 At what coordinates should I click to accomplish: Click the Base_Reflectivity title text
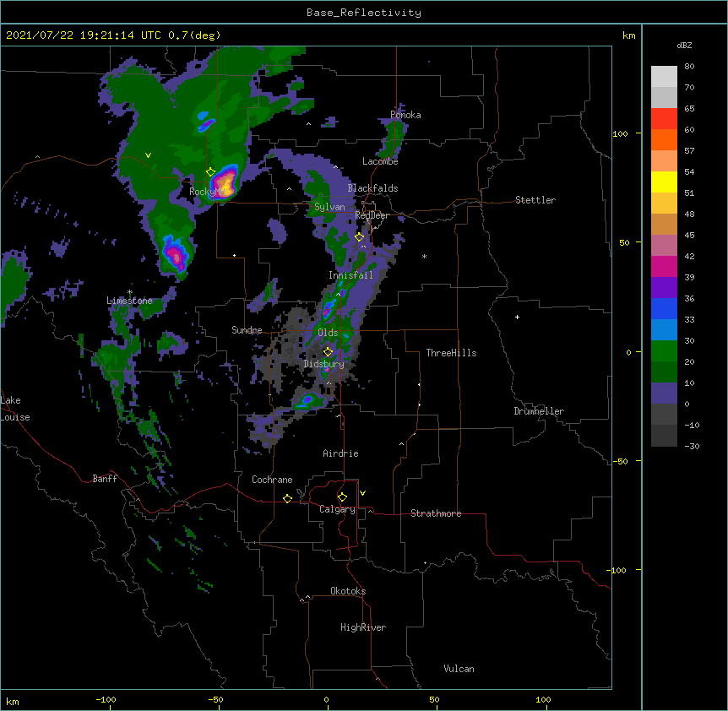click(x=364, y=13)
